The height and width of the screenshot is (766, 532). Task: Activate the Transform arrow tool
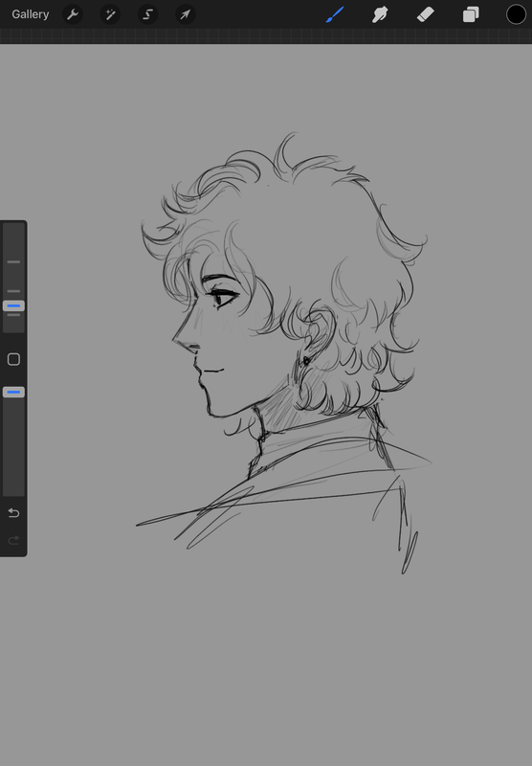(186, 14)
